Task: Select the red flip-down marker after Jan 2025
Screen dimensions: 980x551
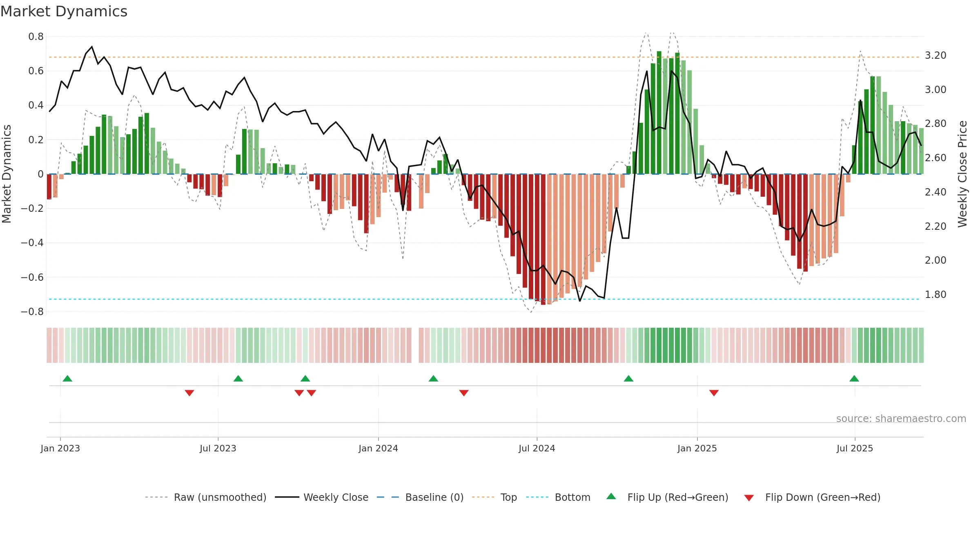Action: (714, 393)
